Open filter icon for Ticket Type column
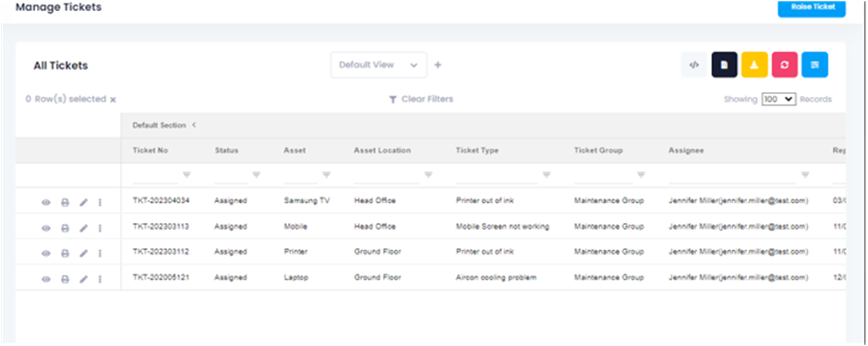The image size is (868, 346). tap(547, 174)
